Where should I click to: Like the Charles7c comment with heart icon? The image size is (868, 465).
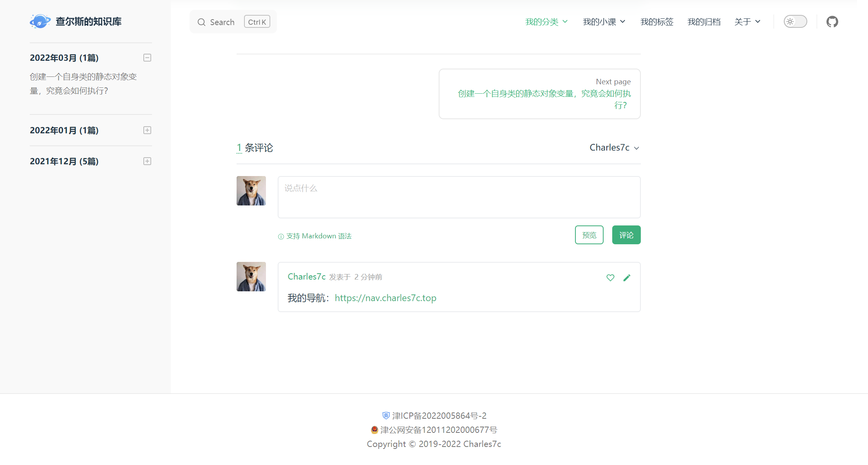[x=610, y=278]
